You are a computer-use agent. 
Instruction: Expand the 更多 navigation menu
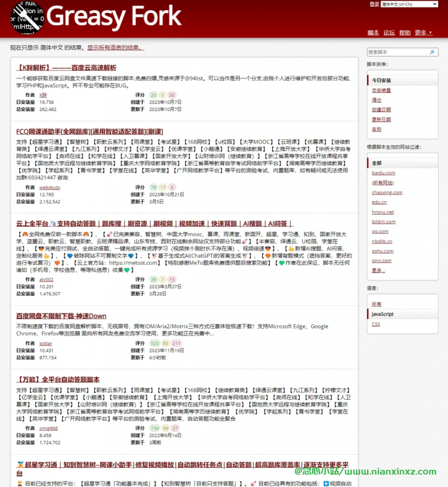tap(423, 33)
